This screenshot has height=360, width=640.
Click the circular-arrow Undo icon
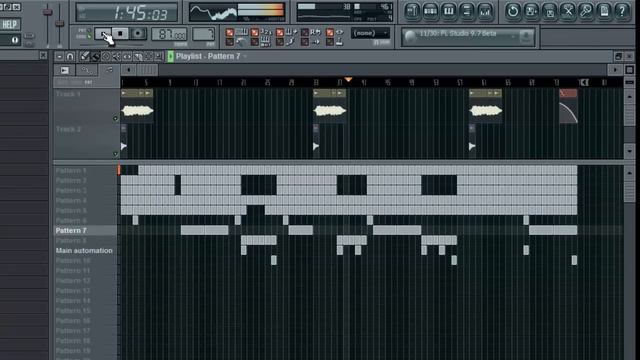[513, 11]
